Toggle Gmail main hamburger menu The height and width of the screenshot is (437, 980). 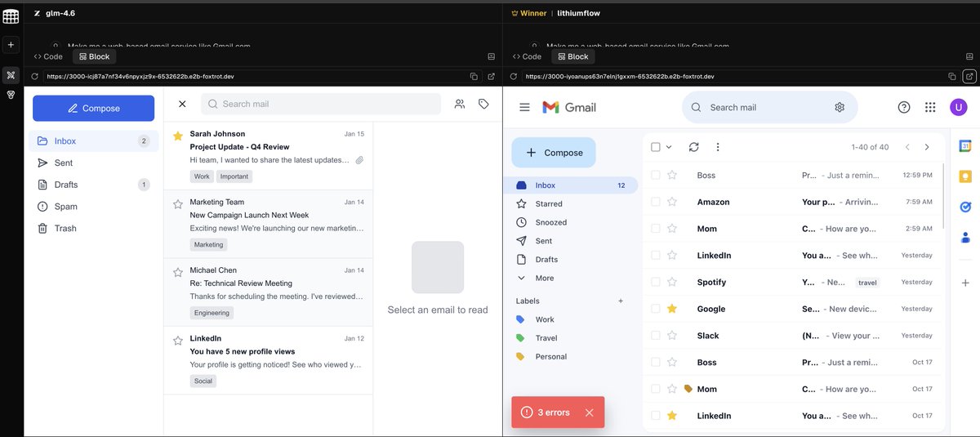point(525,107)
